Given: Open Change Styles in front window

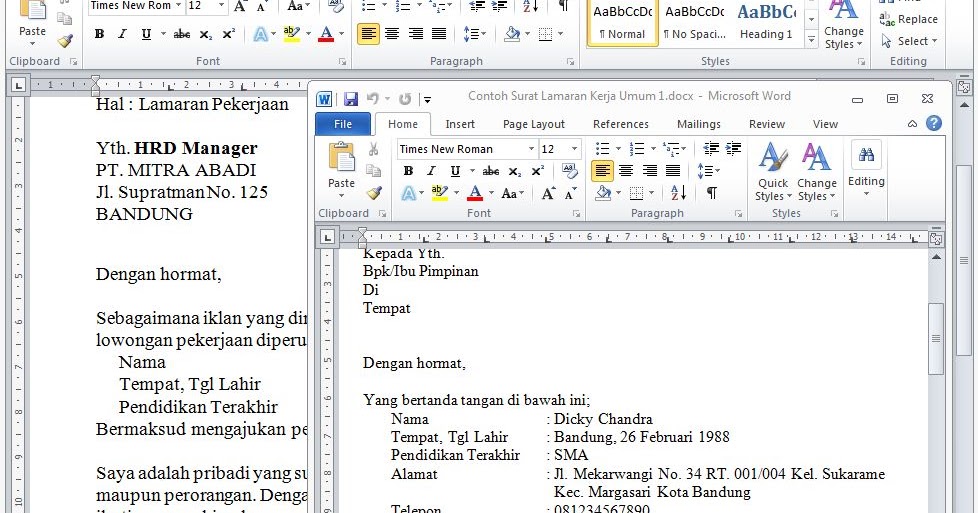Looking at the screenshot, I should point(816,171).
